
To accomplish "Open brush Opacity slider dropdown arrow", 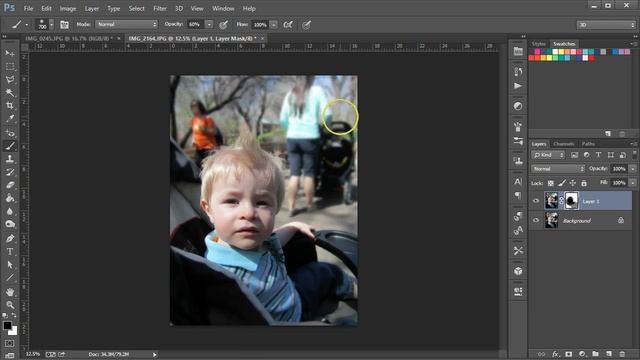I will 209,24.
